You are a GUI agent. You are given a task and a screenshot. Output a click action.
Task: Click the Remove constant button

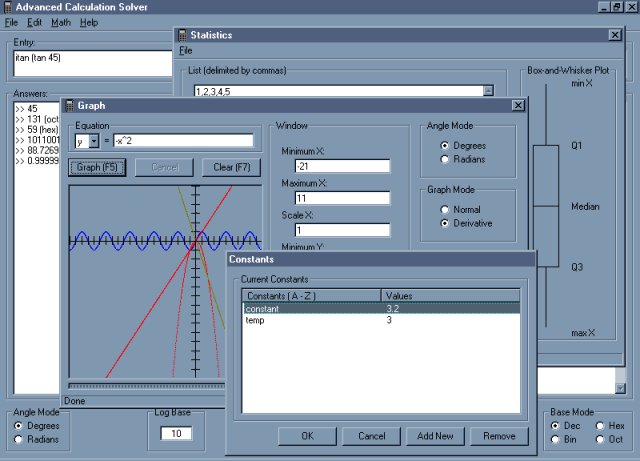point(499,436)
